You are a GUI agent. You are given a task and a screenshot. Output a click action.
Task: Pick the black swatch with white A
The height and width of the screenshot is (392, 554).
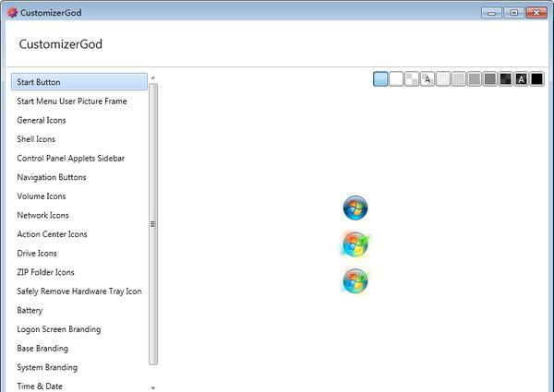point(521,79)
